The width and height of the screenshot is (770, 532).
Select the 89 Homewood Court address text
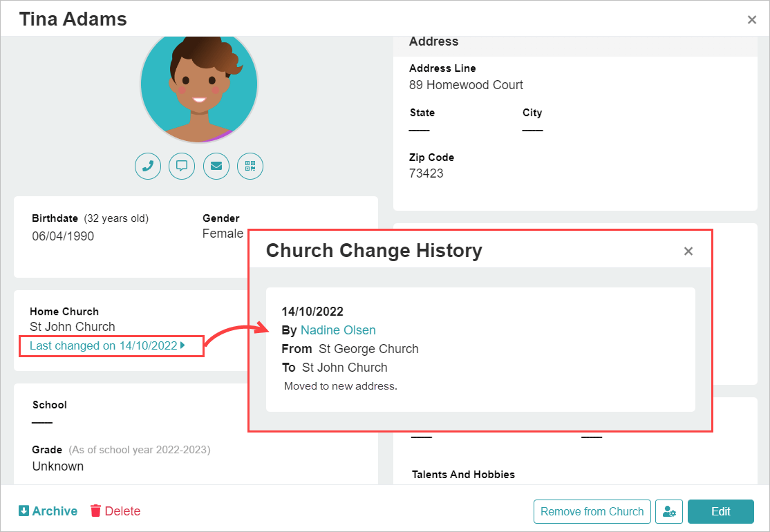[466, 85]
